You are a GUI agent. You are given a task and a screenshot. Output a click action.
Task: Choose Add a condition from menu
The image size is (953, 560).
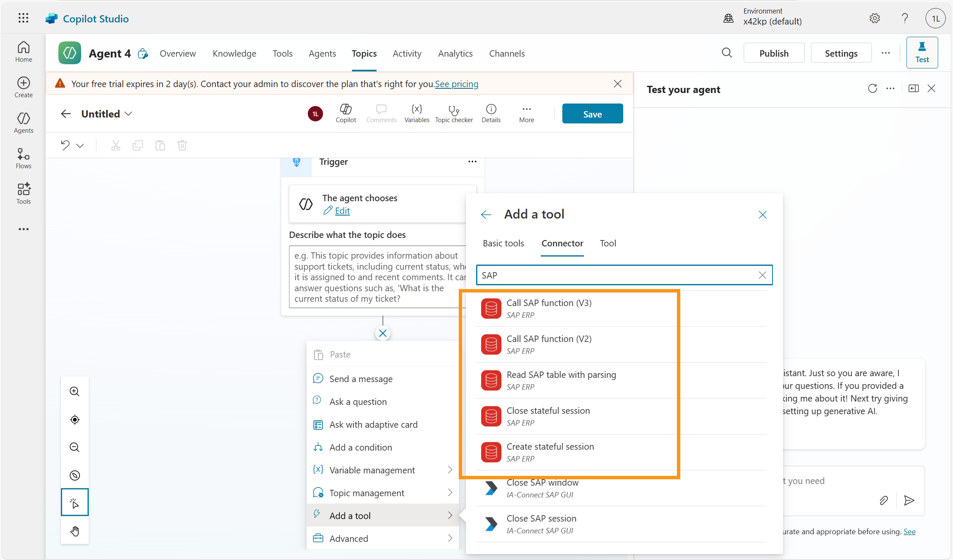[x=383, y=447]
